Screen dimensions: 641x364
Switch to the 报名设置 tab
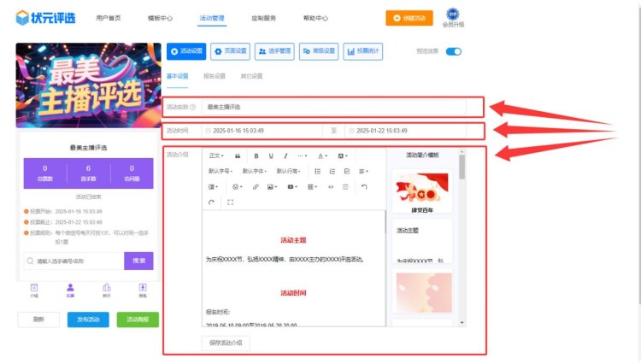[215, 76]
